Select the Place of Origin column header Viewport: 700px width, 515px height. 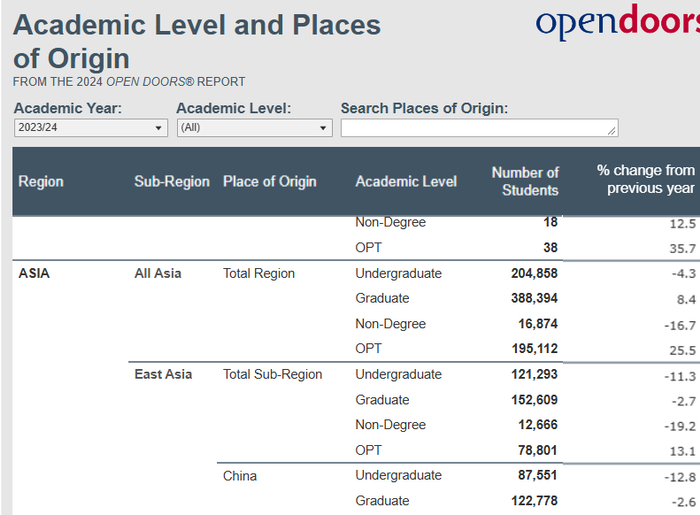tap(269, 181)
